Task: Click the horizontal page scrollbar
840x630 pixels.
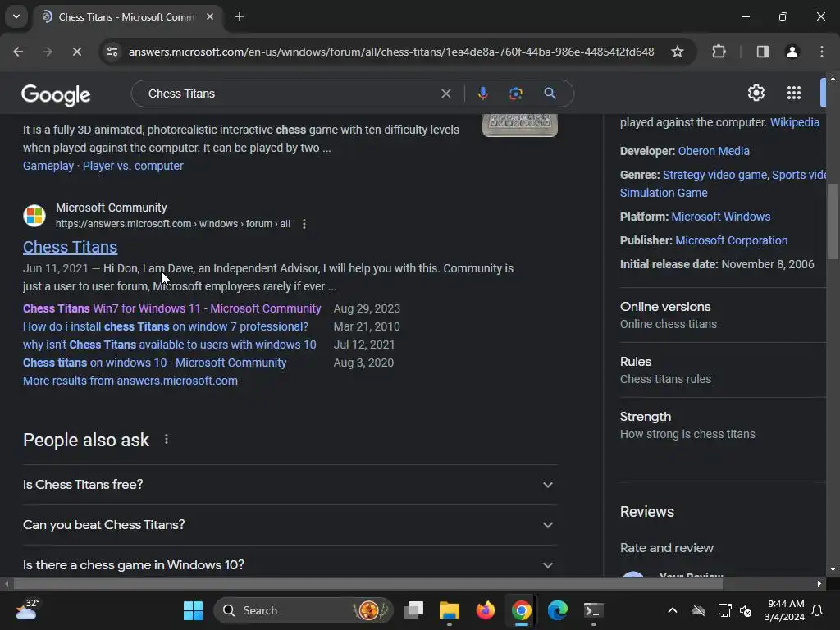Action: (368, 583)
